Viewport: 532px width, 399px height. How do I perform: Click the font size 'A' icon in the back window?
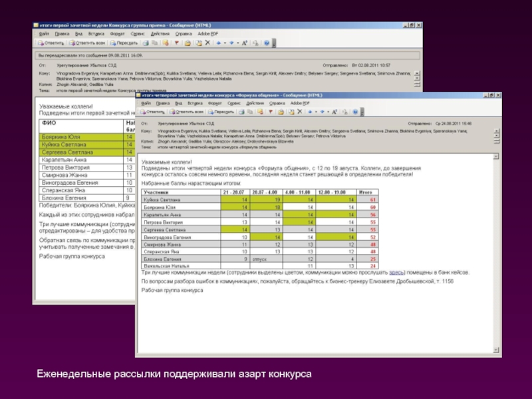244,43
